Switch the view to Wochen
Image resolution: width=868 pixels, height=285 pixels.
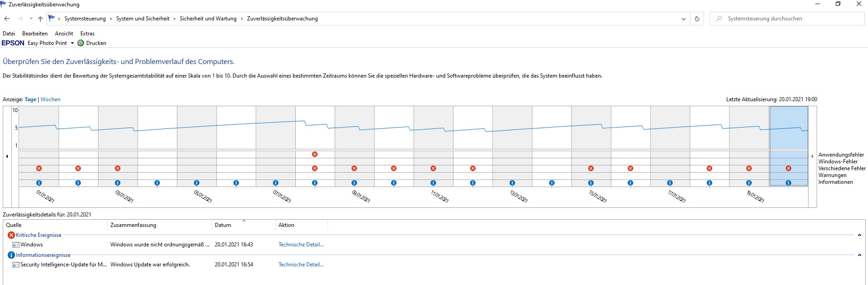50,99
